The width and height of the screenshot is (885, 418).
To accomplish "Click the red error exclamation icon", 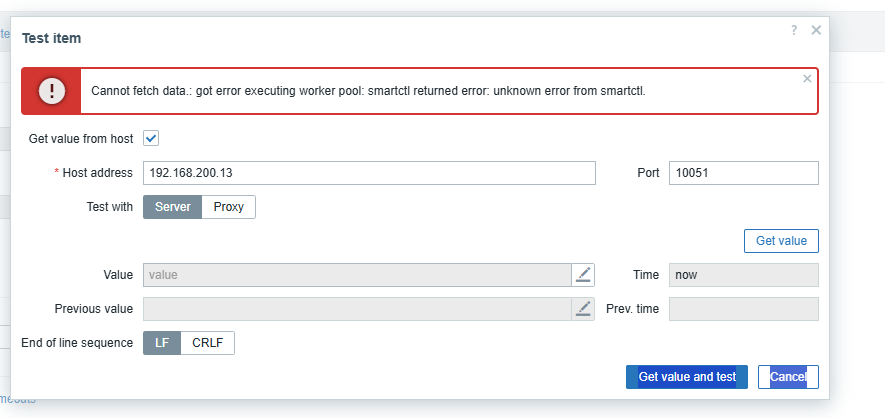I will [52, 91].
